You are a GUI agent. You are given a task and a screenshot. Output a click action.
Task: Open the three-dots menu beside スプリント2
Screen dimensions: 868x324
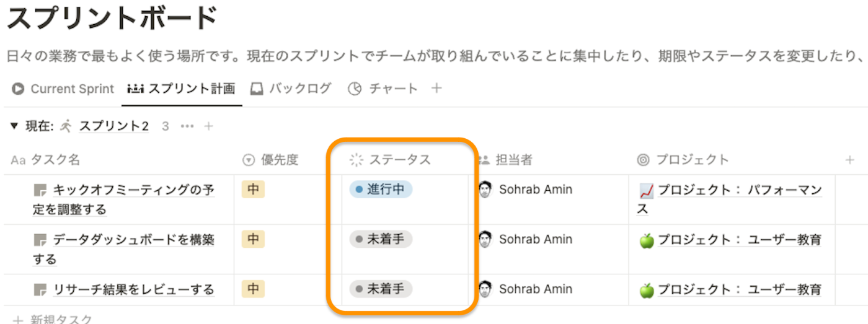tap(187, 126)
